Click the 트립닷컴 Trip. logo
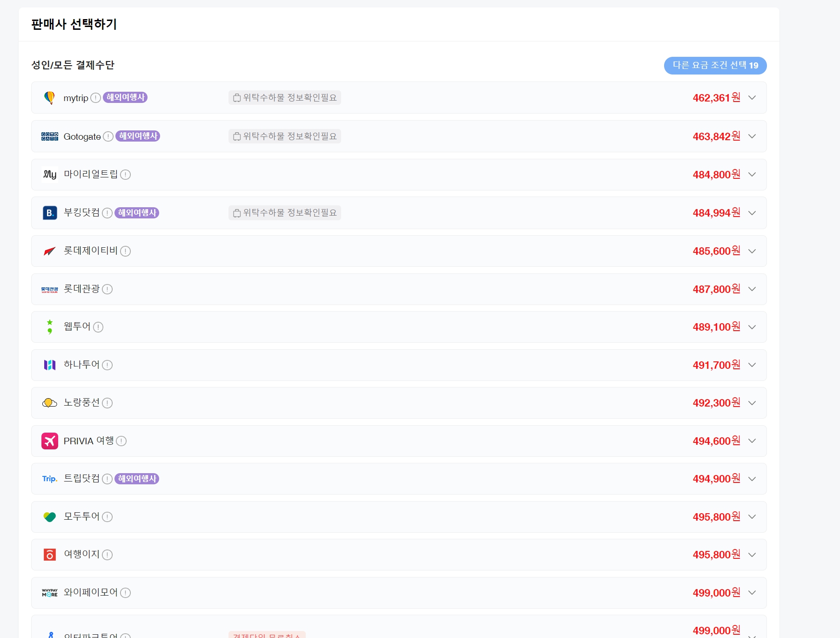The image size is (840, 638). coord(50,479)
